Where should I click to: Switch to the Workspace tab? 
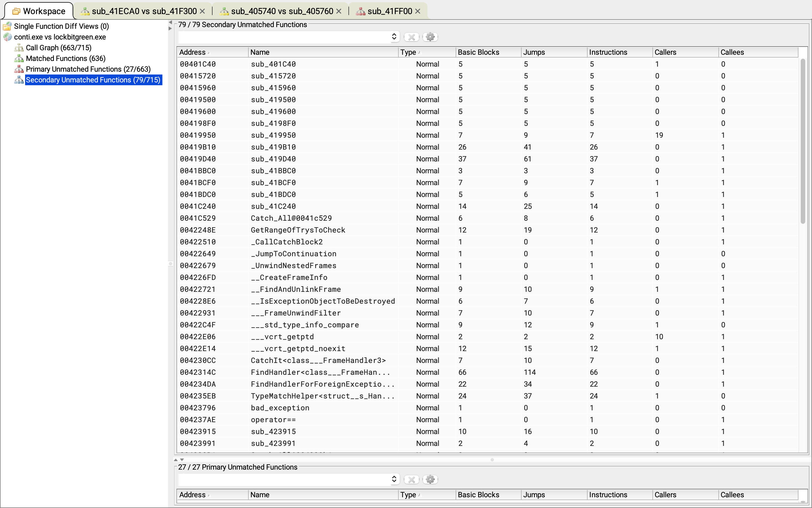tap(39, 11)
